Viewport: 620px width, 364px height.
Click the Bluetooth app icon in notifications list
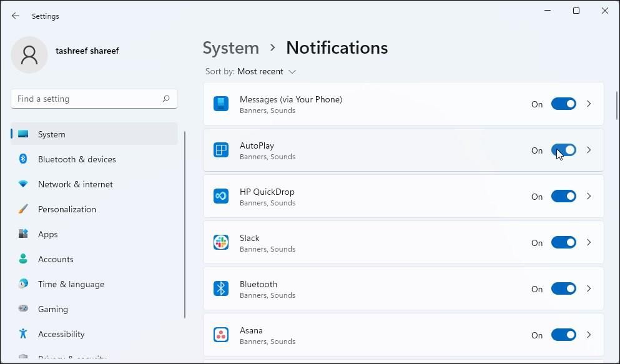pos(221,288)
